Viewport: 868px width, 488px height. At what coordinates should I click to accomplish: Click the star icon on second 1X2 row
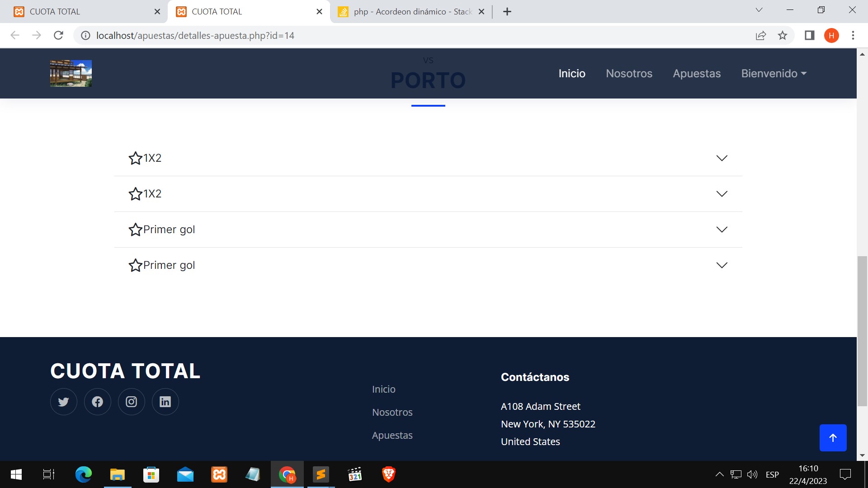135,194
